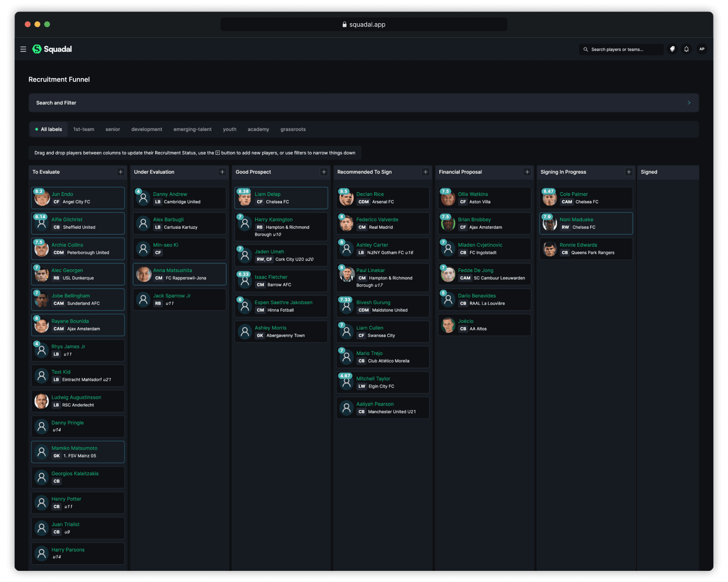Open the AP user avatar menu
The height and width of the screenshot is (582, 728).
(702, 49)
